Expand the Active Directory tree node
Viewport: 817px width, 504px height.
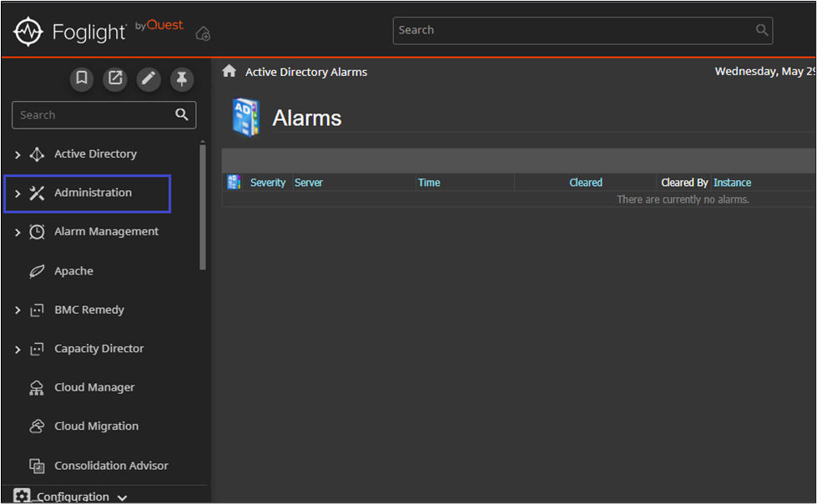pos(18,154)
